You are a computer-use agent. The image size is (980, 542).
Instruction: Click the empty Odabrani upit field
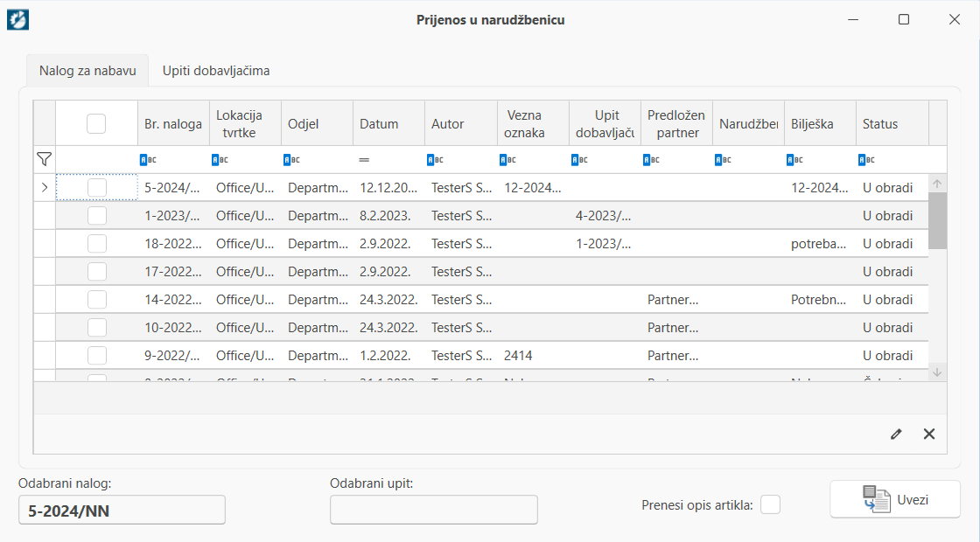pyautogui.click(x=434, y=510)
